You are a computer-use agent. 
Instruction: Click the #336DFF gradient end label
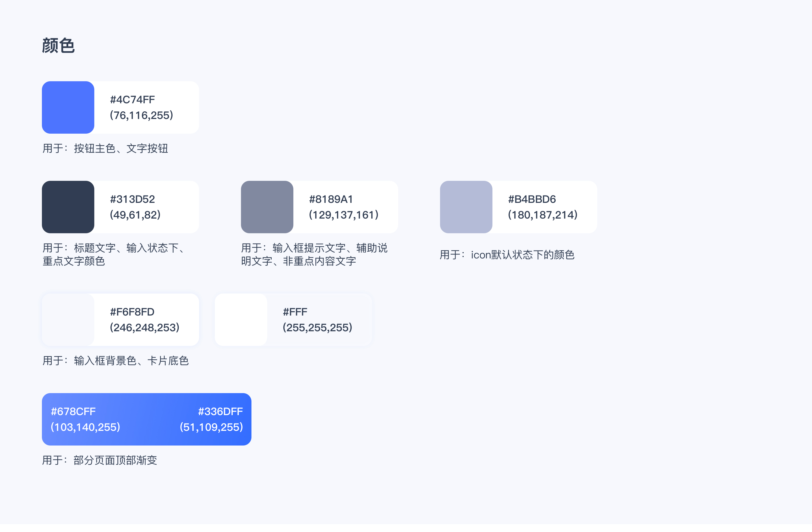(220, 411)
